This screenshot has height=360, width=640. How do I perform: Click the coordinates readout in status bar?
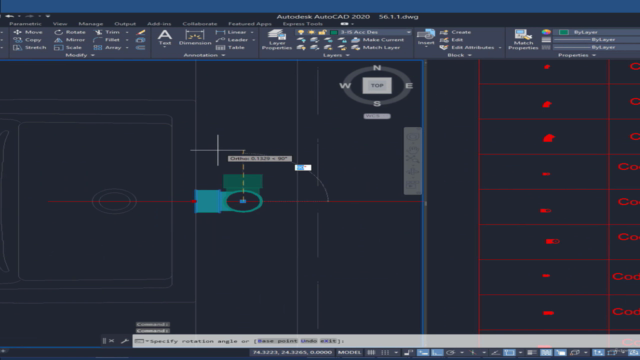292,352
